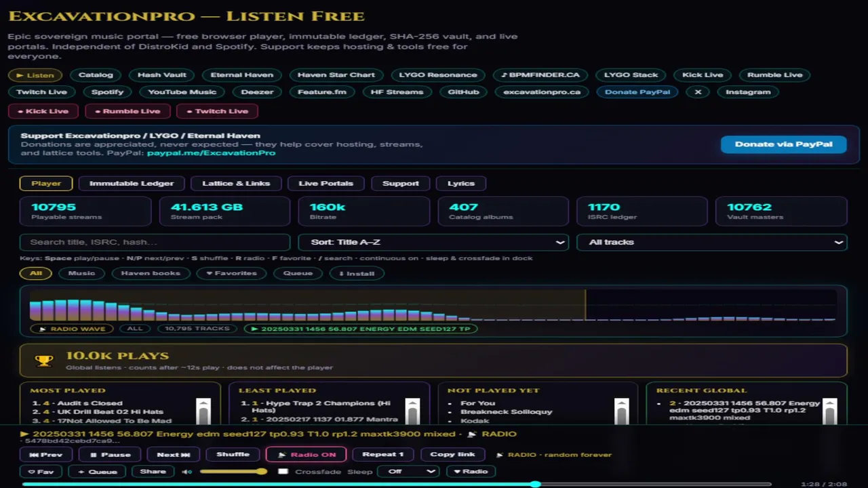This screenshot has width=868, height=488.
Task: Toggle Shuffle mode
Action: click(233, 455)
